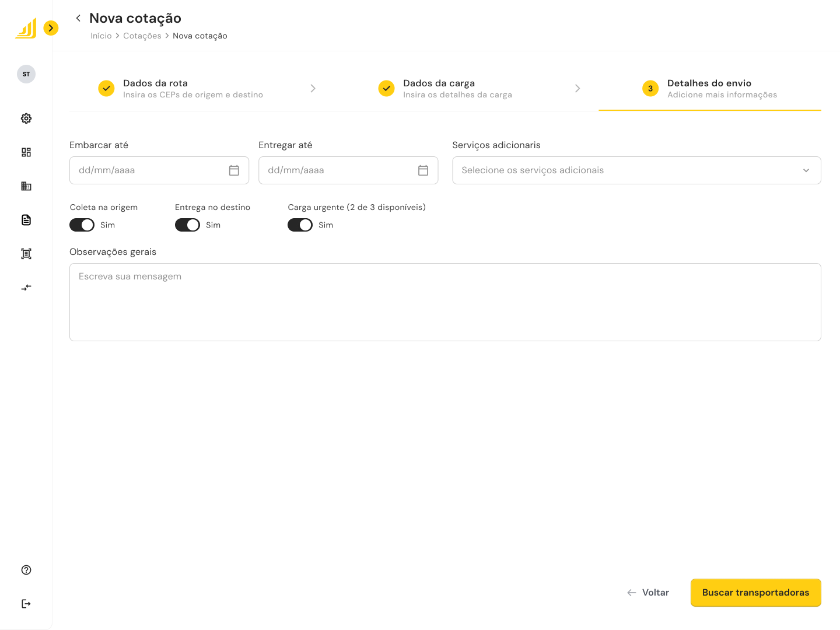Turn off the Carga urgente switch
Image resolution: width=840 pixels, height=630 pixels.
(x=300, y=225)
